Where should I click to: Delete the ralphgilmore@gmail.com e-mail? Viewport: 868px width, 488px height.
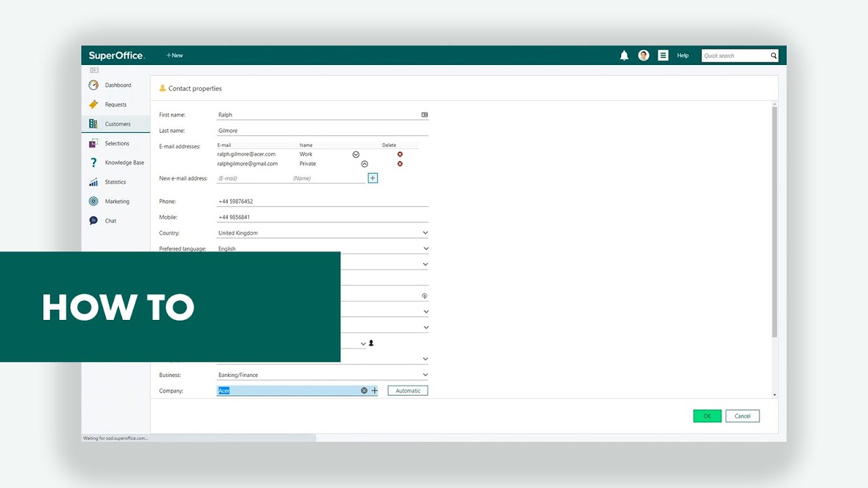coord(400,164)
